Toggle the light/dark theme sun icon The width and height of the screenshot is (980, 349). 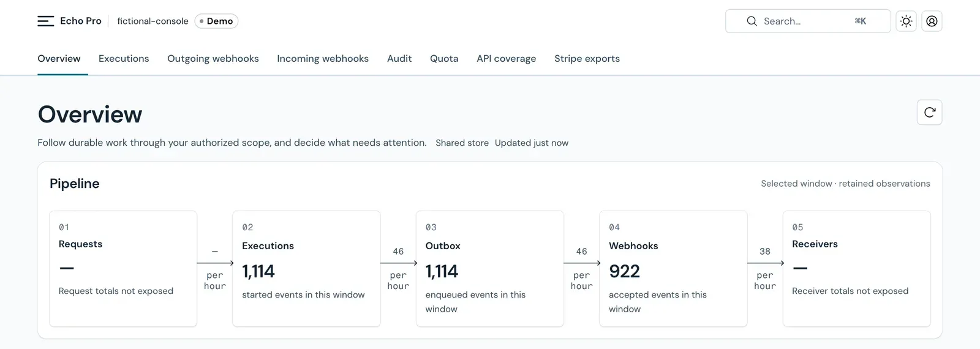tap(907, 21)
